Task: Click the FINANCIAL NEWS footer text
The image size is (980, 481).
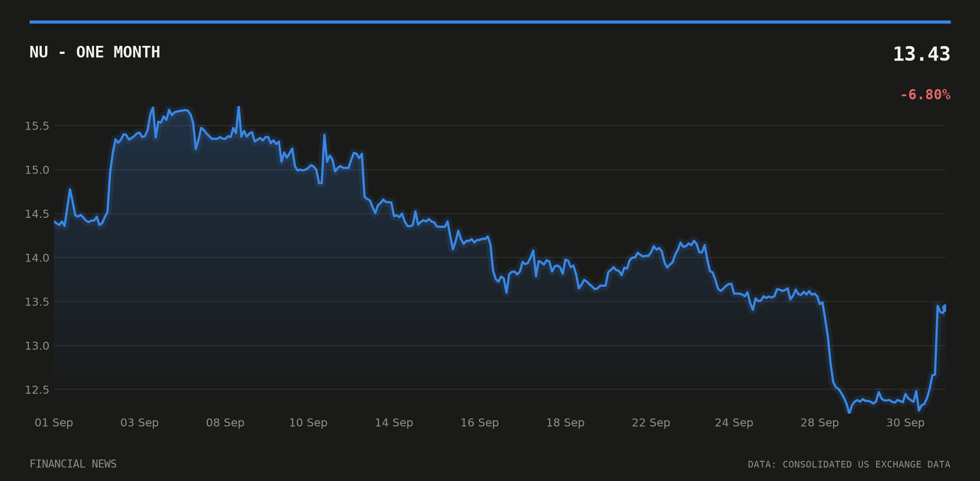Action: point(73,464)
